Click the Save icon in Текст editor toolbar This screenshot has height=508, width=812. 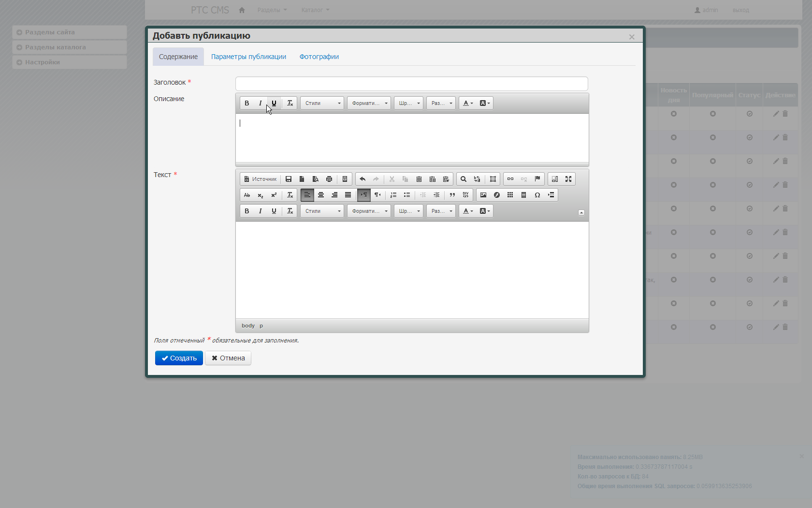click(x=289, y=179)
